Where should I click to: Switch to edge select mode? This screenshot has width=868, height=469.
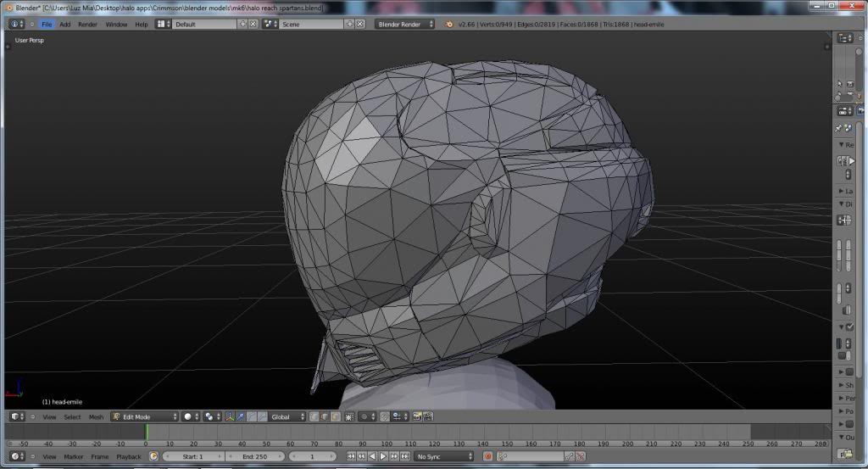pos(325,416)
